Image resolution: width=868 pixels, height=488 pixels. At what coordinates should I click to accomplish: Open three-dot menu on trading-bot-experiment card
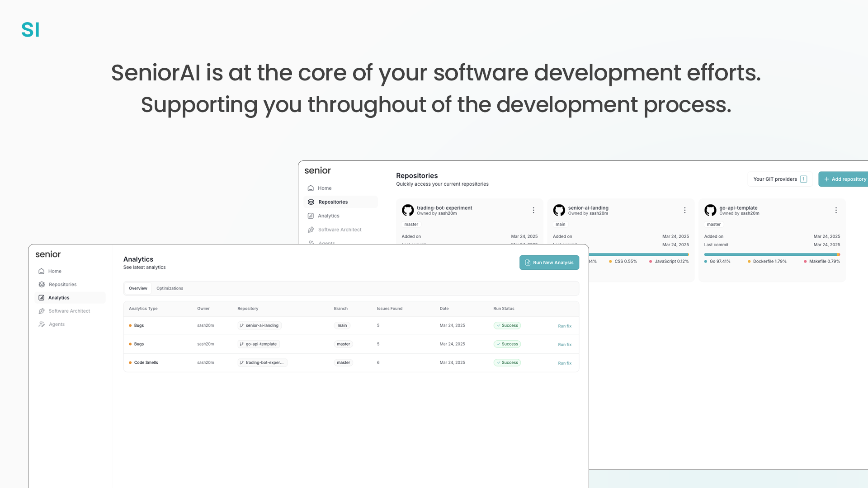533,210
